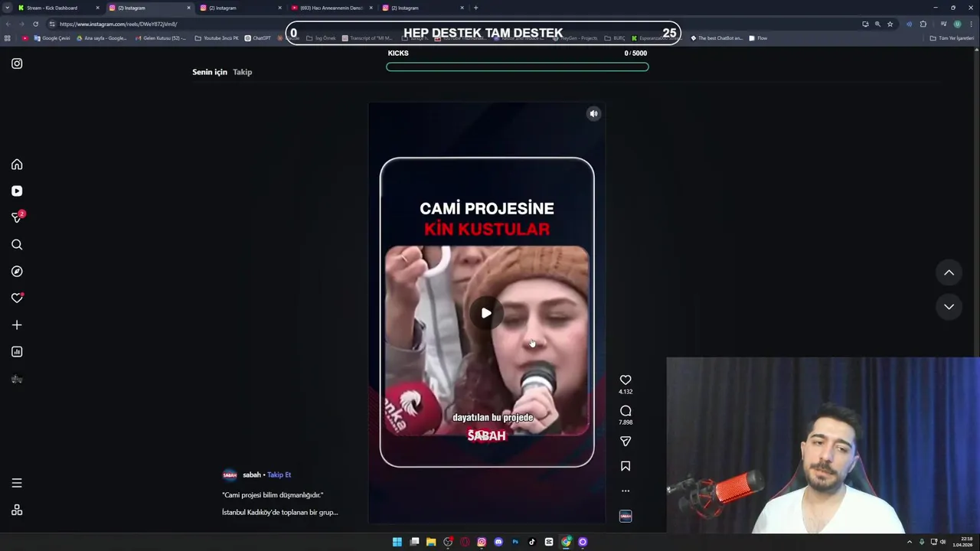Open CapCut in the taskbar

pyautogui.click(x=549, y=542)
